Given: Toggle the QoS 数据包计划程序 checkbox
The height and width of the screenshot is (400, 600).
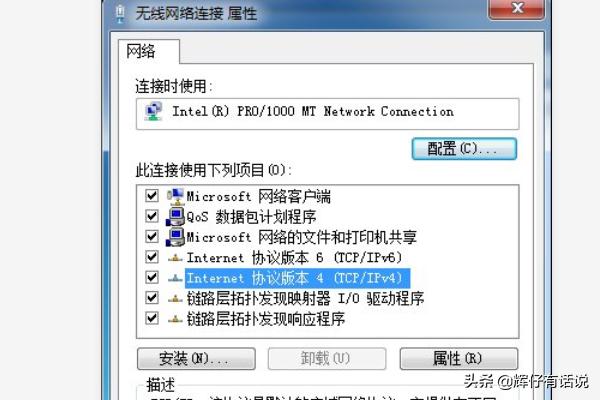Looking at the screenshot, I should pos(152,216).
